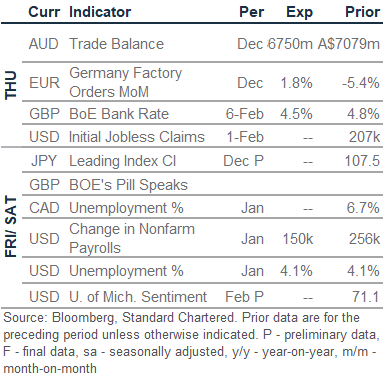Select the U. of Mich. Sentiment row
Viewport: 383px width, 377px height.
pos(202,296)
